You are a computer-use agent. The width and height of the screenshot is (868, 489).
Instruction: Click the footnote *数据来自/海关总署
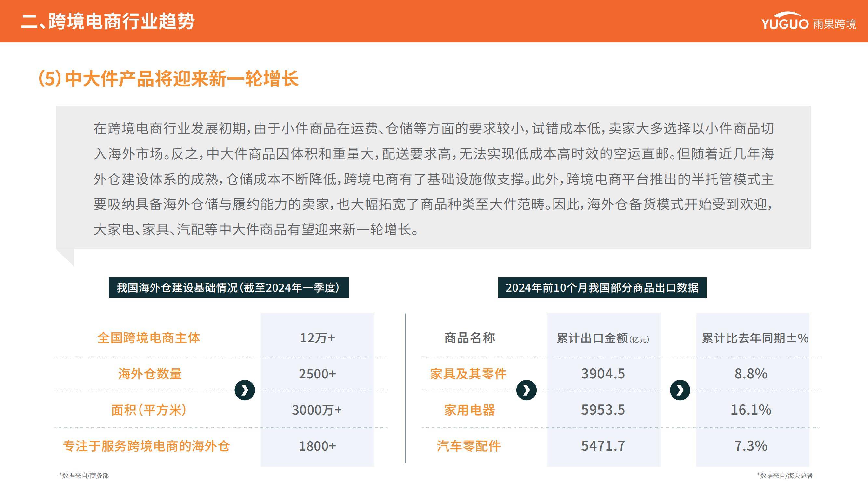point(785,476)
